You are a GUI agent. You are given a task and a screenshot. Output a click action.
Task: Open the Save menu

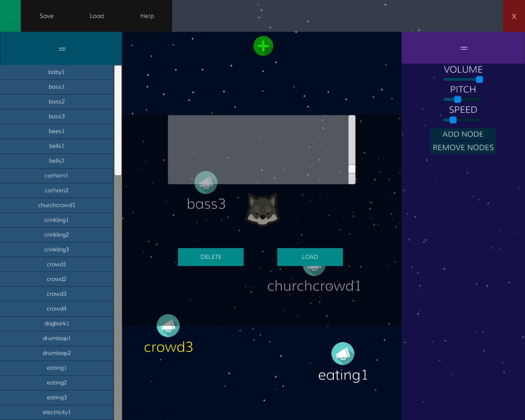click(47, 16)
